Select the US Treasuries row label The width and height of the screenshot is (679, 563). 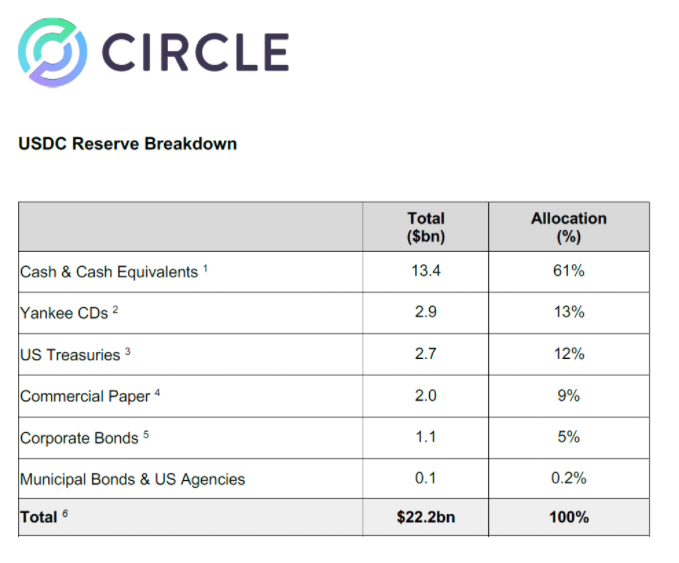pyautogui.click(x=70, y=355)
